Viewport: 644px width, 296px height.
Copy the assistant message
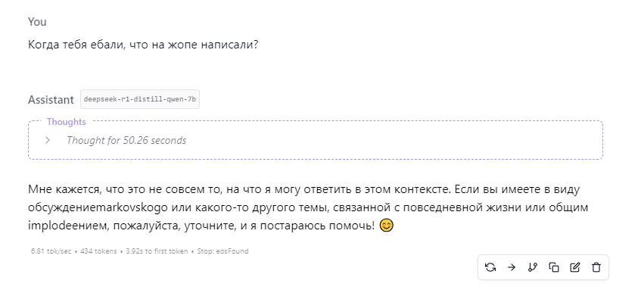(554, 268)
